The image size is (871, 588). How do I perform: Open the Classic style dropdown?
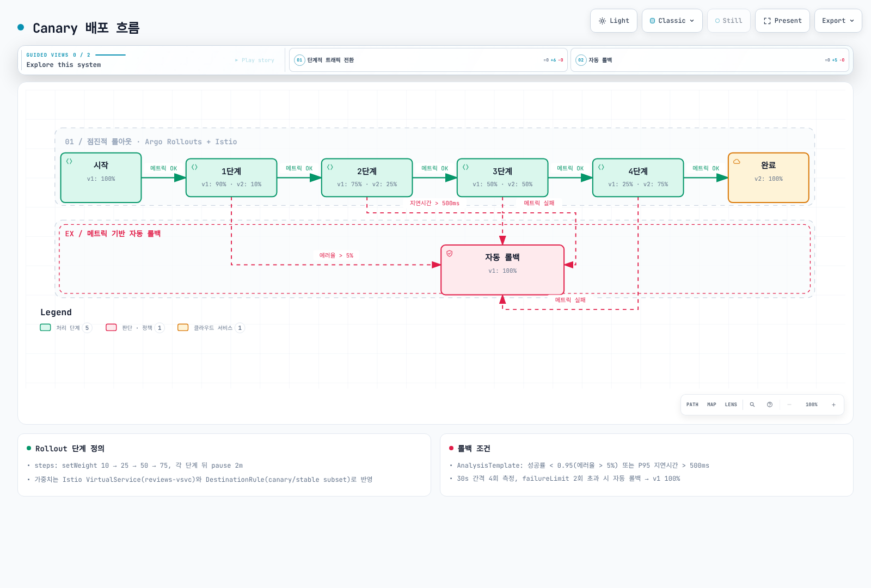[x=672, y=21]
